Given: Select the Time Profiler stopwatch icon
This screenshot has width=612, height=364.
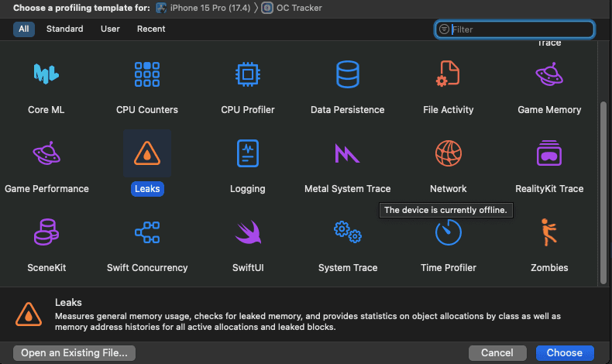Looking at the screenshot, I should pos(449,232).
